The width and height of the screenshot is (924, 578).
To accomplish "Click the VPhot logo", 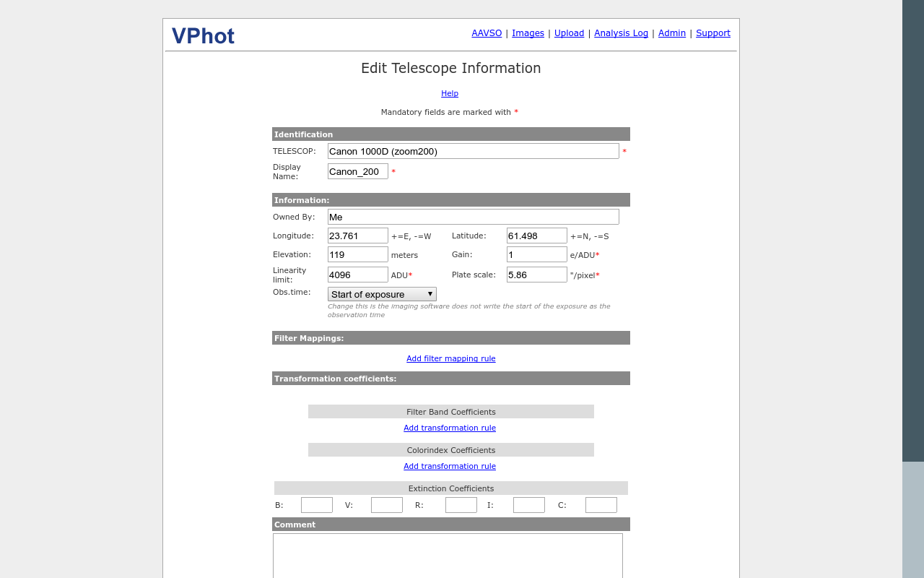I will 203,36.
